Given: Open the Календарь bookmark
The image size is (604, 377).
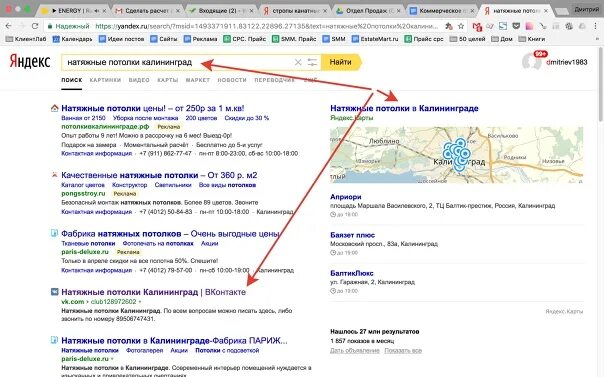Looking at the screenshot, I should pyautogui.click(x=72, y=39).
